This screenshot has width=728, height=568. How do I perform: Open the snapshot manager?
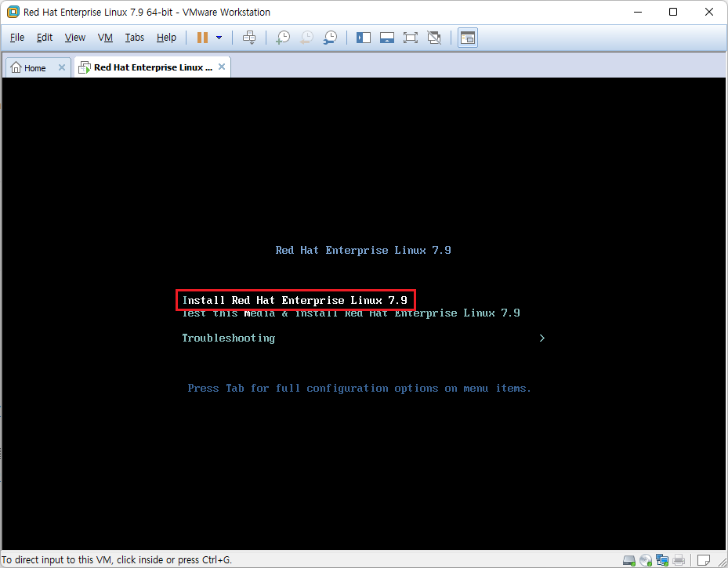point(330,38)
